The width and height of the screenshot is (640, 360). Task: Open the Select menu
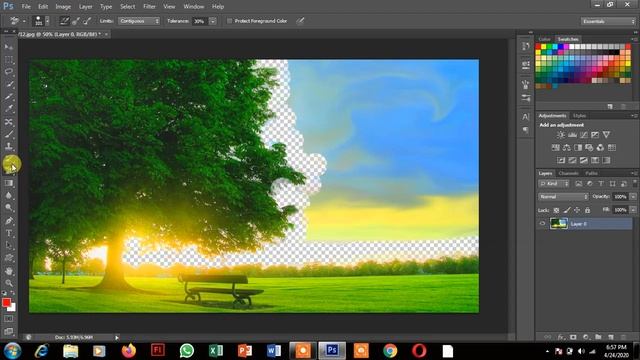(127, 7)
